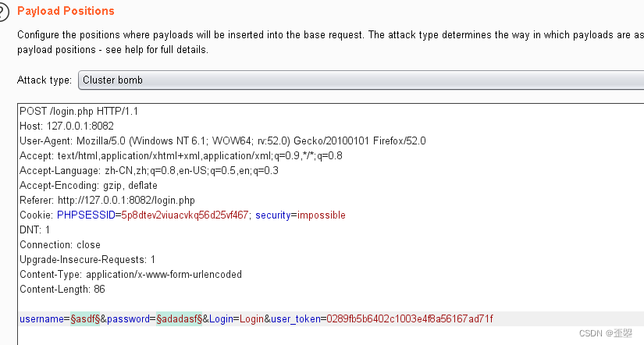Click the Host: 127.0.0.1:8082 line
The height and width of the screenshot is (345, 644).
tap(66, 126)
